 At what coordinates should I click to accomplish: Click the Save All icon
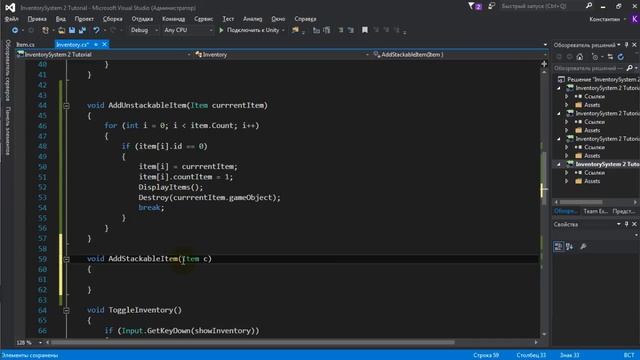(x=82, y=30)
